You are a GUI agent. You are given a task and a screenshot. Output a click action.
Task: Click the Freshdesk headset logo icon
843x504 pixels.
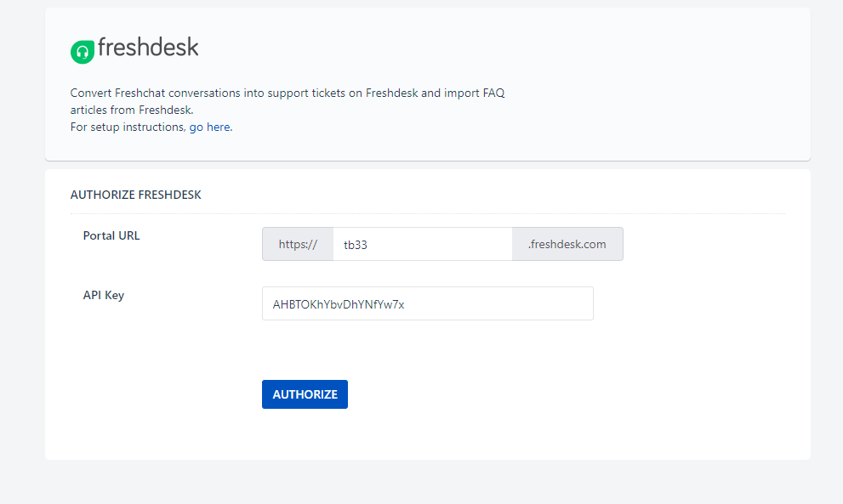83,52
